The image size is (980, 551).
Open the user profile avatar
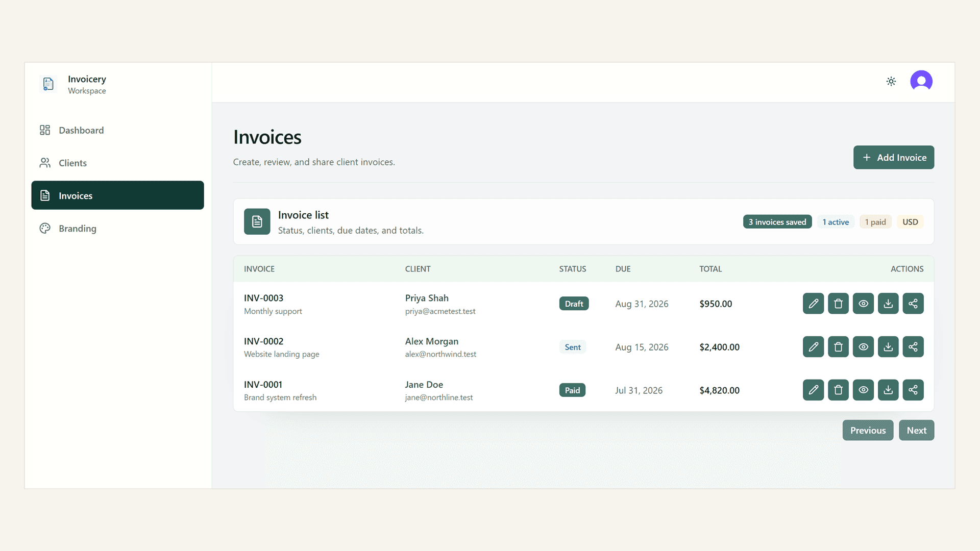click(921, 81)
